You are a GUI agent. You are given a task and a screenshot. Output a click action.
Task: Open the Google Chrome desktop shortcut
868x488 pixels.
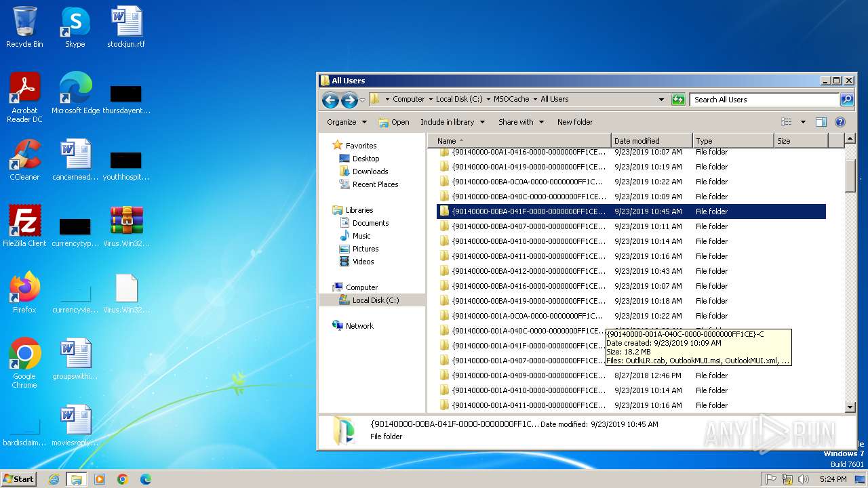point(24,363)
